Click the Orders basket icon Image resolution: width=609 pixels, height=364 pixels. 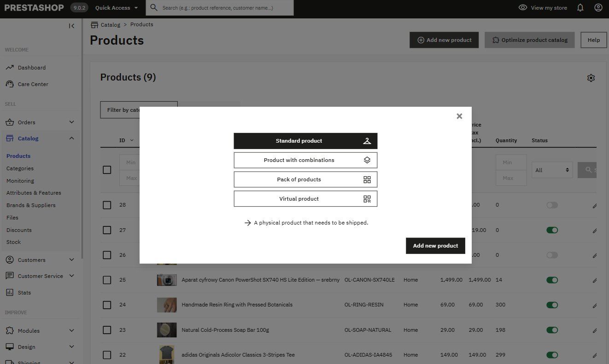point(10,122)
